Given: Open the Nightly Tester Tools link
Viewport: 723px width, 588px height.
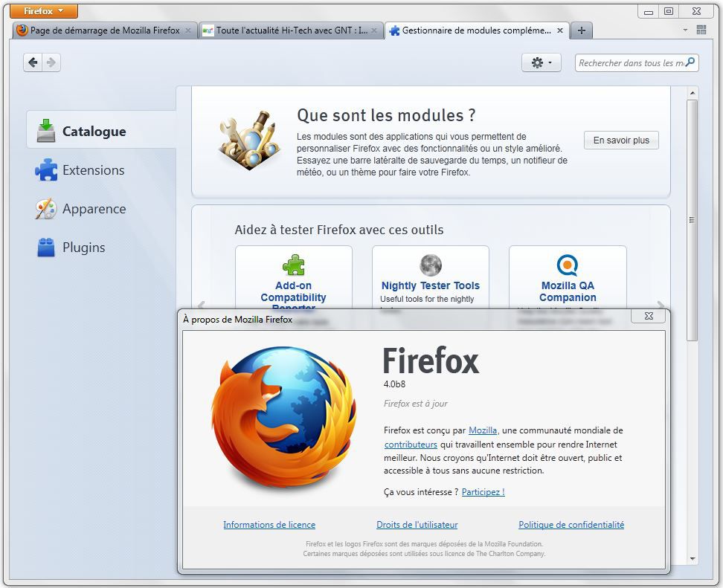Looking at the screenshot, I should (x=431, y=285).
